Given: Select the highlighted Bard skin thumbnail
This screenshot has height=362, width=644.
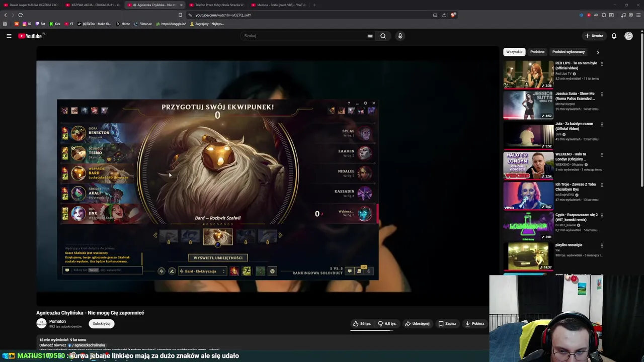Looking at the screenshot, I should 218,236.
